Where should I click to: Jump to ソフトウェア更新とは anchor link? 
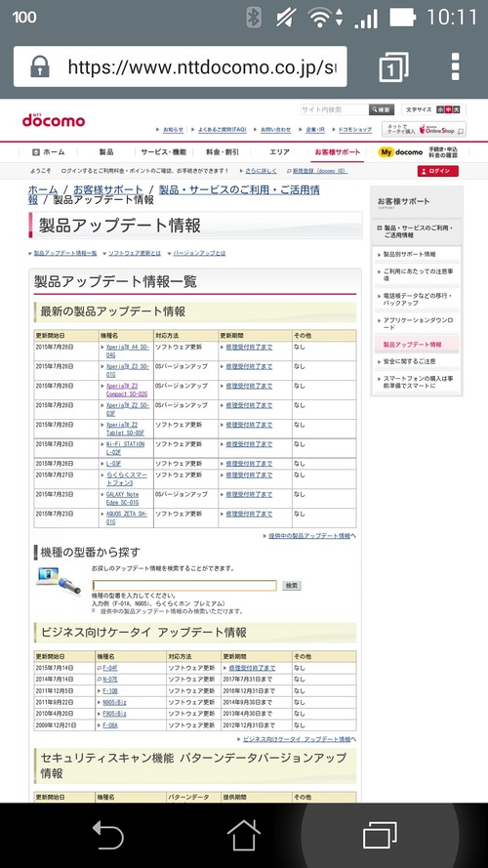135,253
